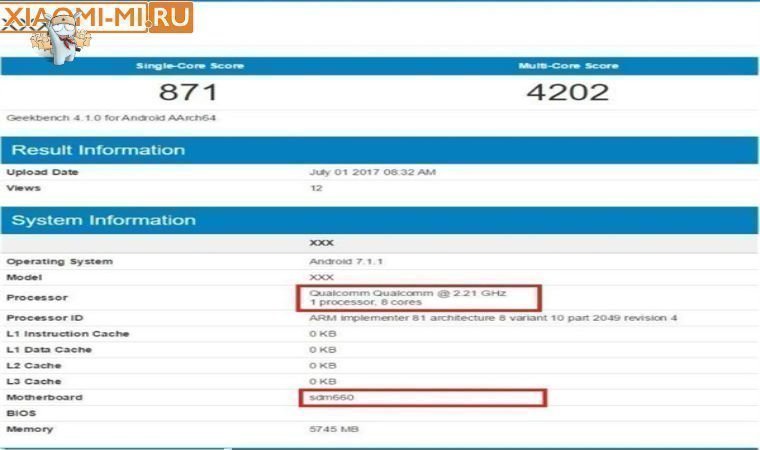Select the Model value XXX
760x450 pixels.
click(321, 277)
